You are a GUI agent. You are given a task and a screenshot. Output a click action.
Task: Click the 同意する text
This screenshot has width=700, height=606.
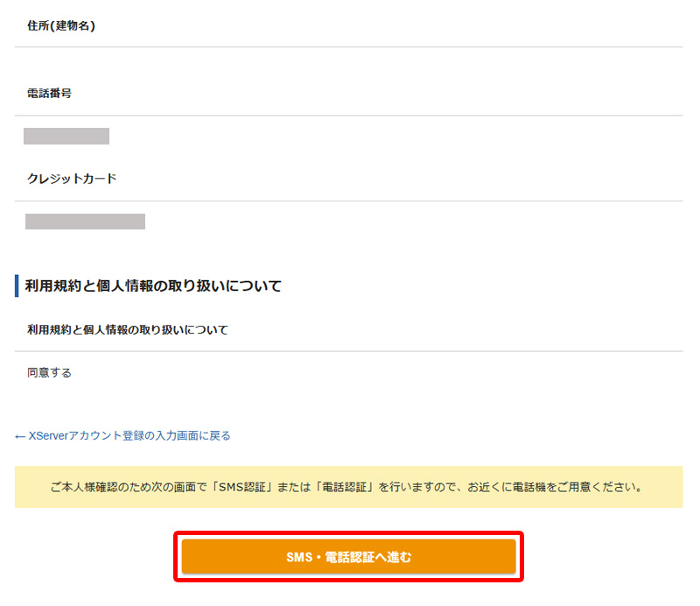tap(49, 373)
